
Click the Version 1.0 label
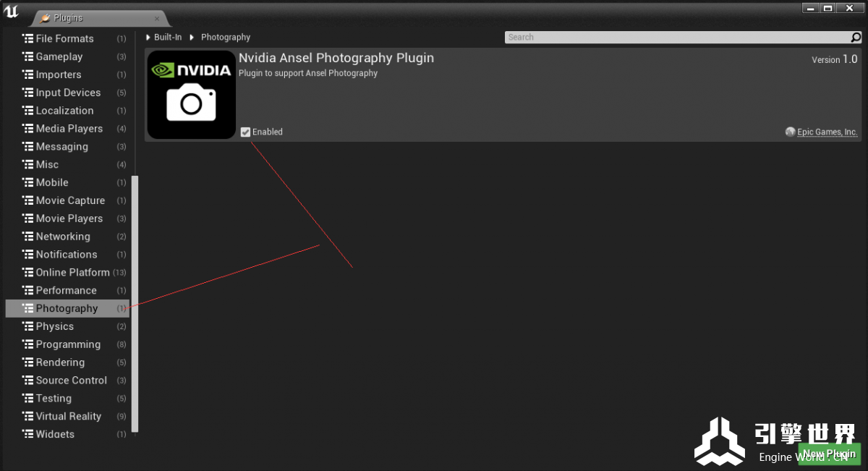click(834, 59)
